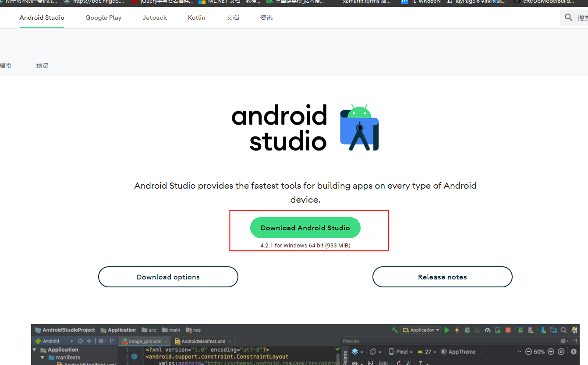Open the 预览 sub-navigation link
588x365 pixels.
[x=42, y=65]
